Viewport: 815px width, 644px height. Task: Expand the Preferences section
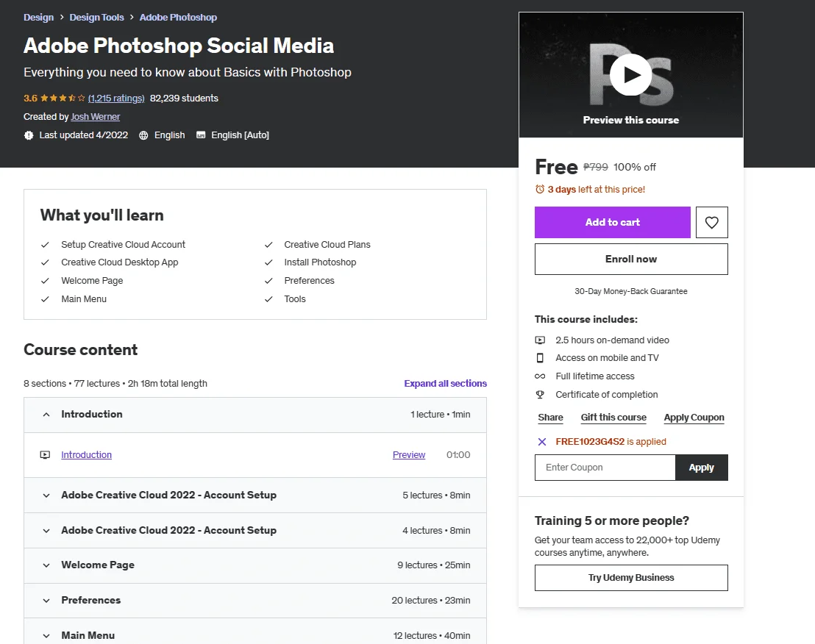point(255,601)
